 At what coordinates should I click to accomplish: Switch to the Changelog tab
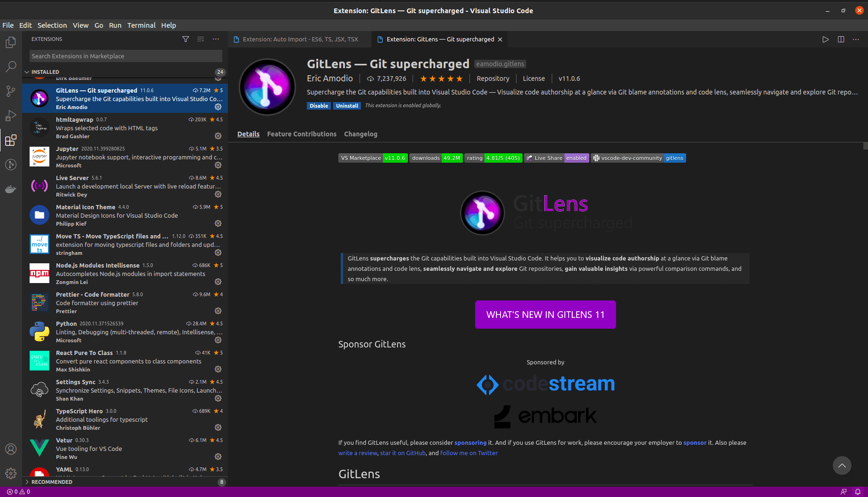pyautogui.click(x=360, y=134)
